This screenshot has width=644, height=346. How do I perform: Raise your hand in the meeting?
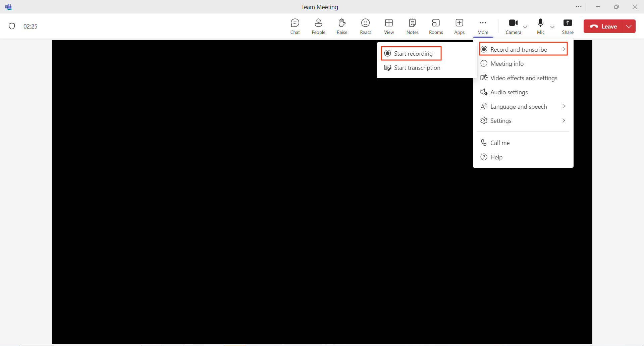point(342,27)
